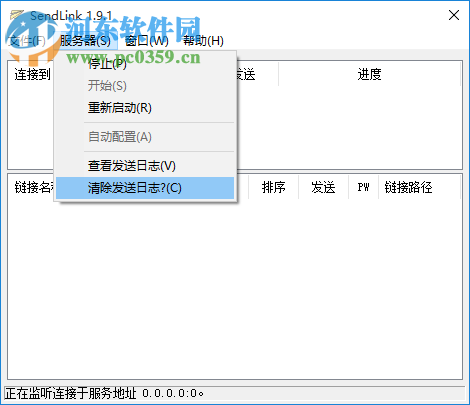Open the 帮助(H) menu

pyautogui.click(x=203, y=41)
